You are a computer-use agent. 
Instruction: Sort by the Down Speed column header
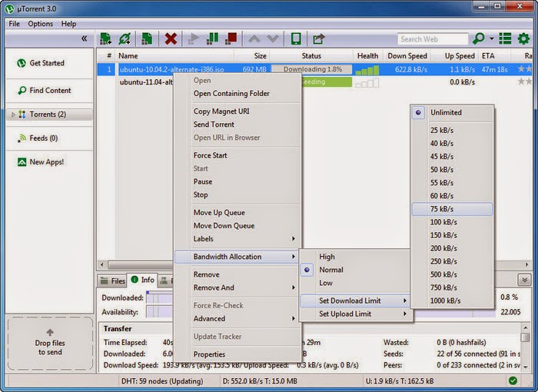pyautogui.click(x=407, y=55)
